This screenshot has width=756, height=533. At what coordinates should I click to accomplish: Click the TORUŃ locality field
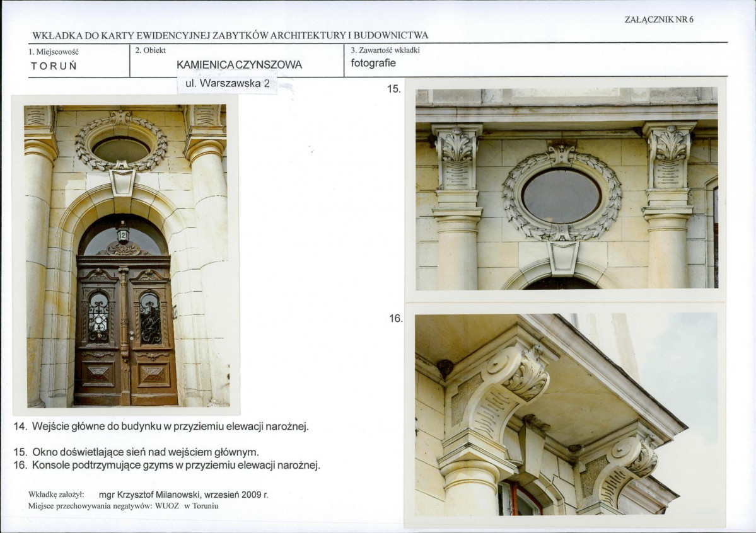pos(54,66)
